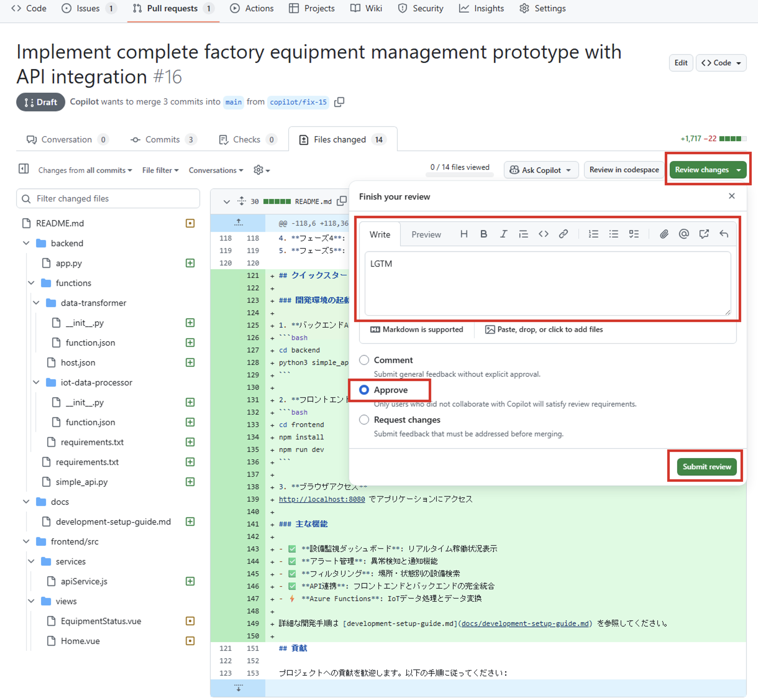Open diff view settings gear
Image resolution: width=758 pixels, height=700 pixels.
(x=262, y=170)
